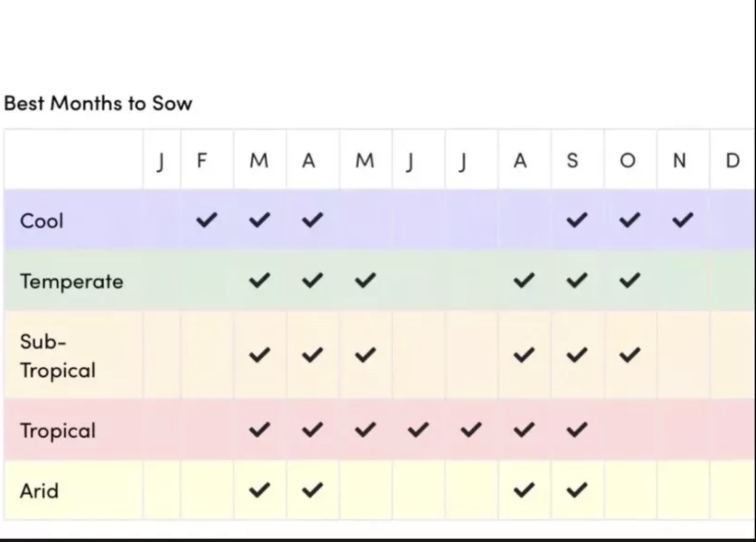Click the Best Months to Sow heading
This screenshot has width=756, height=542.
tap(98, 103)
